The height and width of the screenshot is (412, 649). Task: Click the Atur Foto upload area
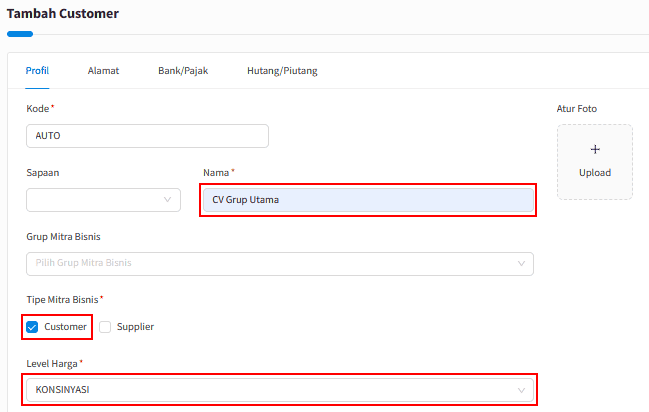[595, 162]
